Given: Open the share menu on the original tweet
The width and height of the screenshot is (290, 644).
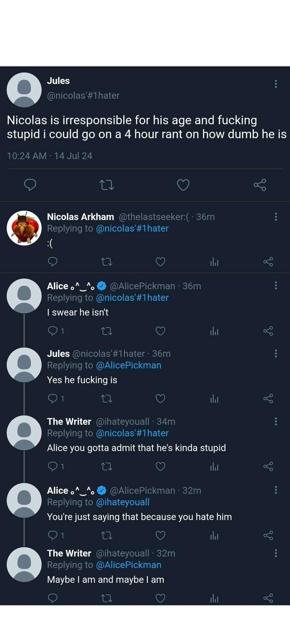Looking at the screenshot, I should 260,185.
